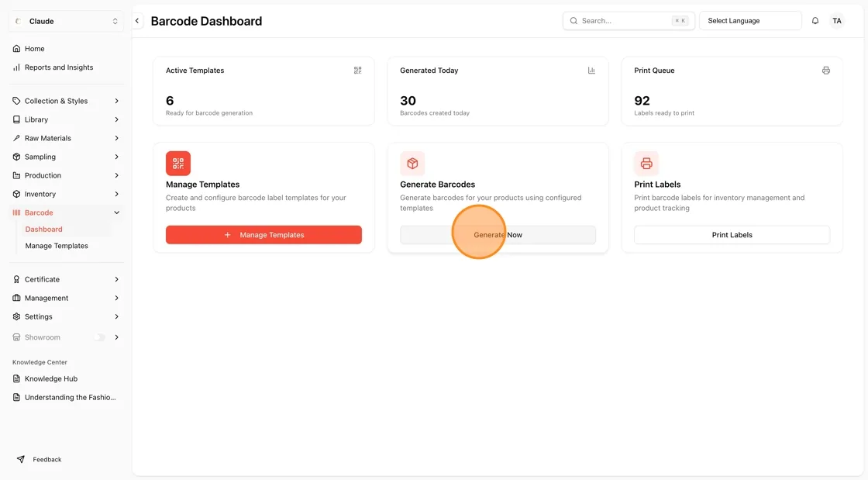Image resolution: width=868 pixels, height=480 pixels.
Task: Expand the Library section chevron
Action: click(116, 119)
